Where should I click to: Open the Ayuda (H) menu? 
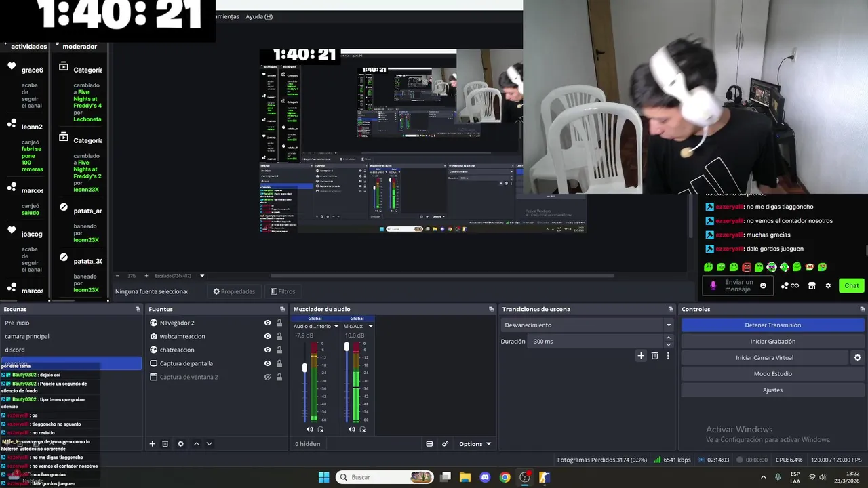(259, 16)
